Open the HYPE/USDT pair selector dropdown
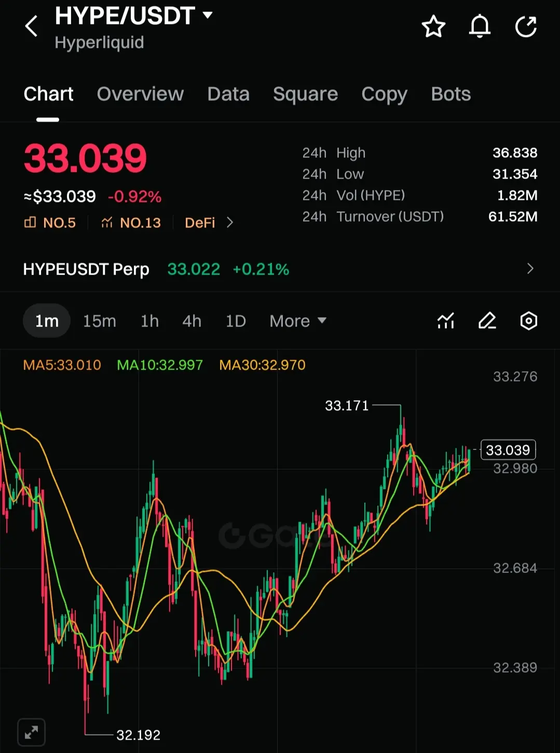 coord(208,15)
